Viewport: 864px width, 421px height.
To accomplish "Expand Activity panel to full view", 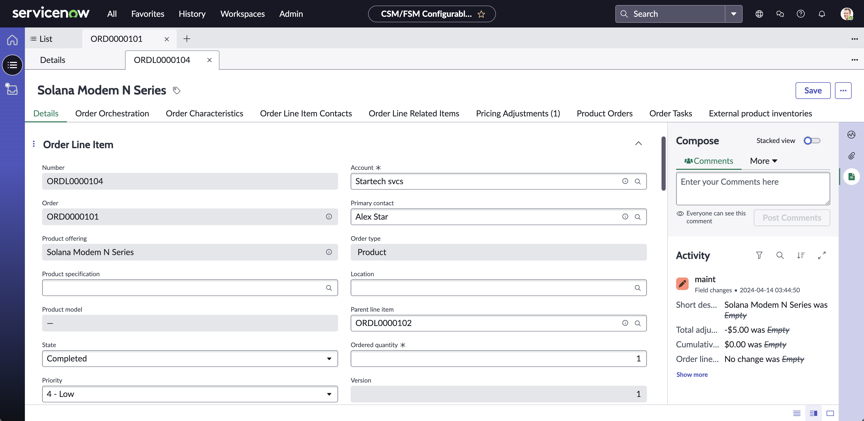I will tap(822, 255).
